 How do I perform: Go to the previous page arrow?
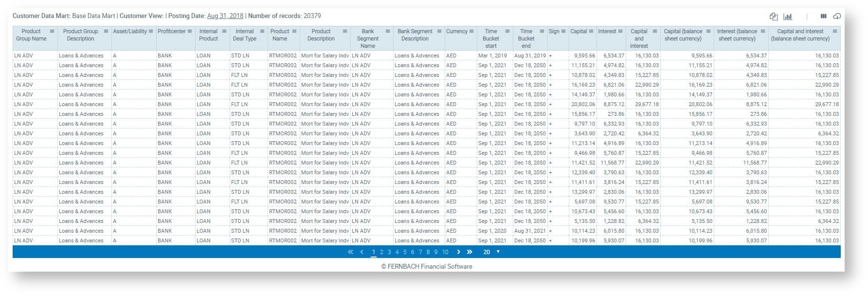point(362,252)
